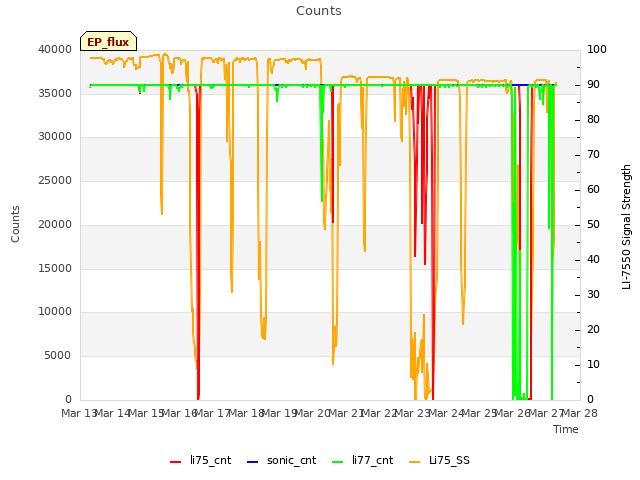Click the Mar 24 date label
Viewport: 640px width, 480px height.
click(446, 413)
